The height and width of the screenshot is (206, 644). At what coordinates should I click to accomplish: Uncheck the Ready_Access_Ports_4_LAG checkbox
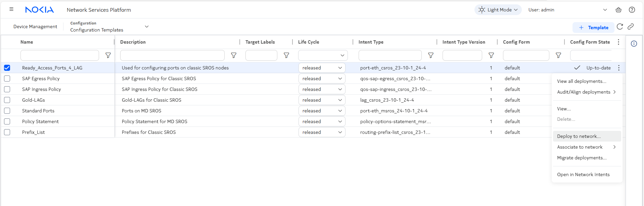click(x=7, y=68)
